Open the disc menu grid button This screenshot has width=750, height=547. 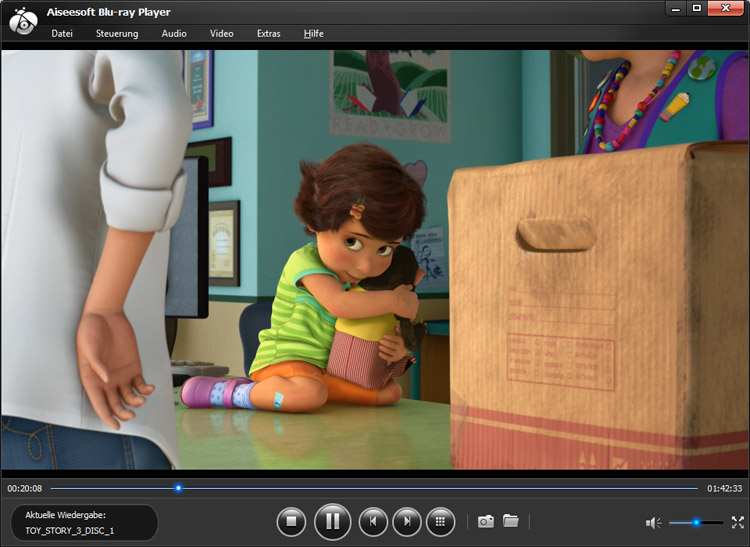click(x=440, y=521)
